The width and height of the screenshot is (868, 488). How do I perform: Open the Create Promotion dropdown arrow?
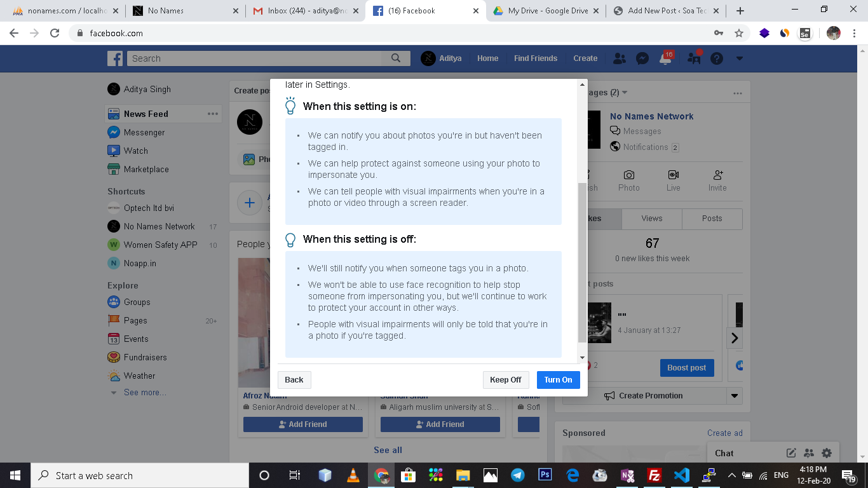(x=735, y=395)
